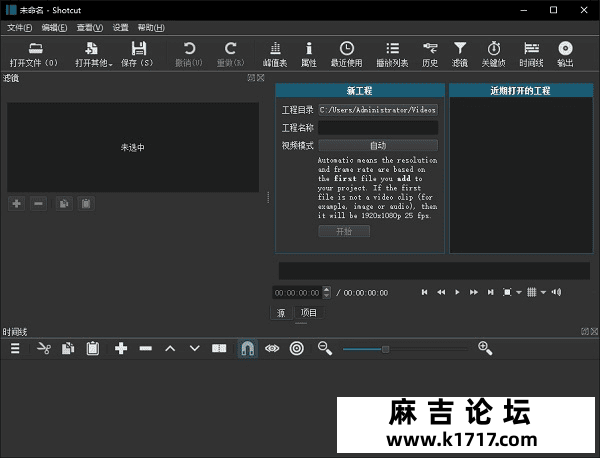Focus the 工程名称 input field
600x458 pixels.
tap(378, 128)
